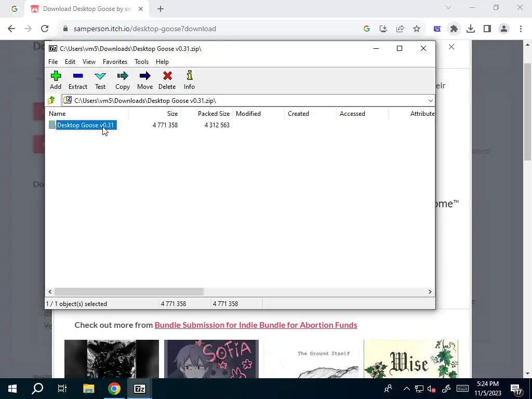Show hidden system tray icons

click(x=406, y=389)
